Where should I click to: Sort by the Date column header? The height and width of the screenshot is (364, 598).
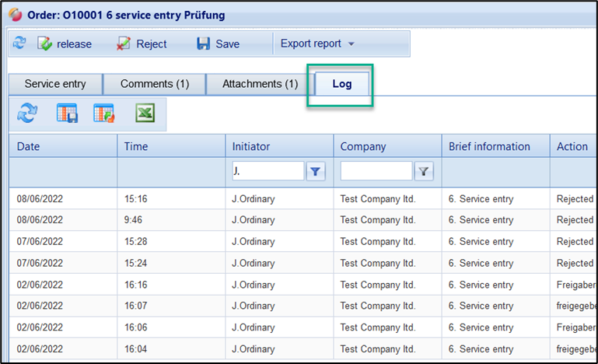[62, 146]
